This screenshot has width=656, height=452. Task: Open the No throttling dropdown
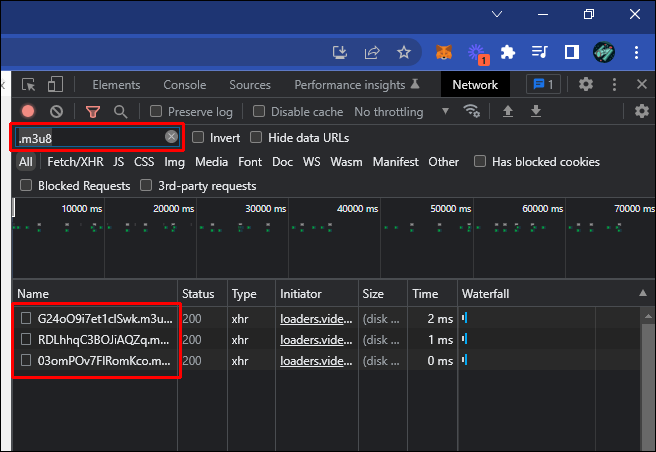[x=390, y=112]
